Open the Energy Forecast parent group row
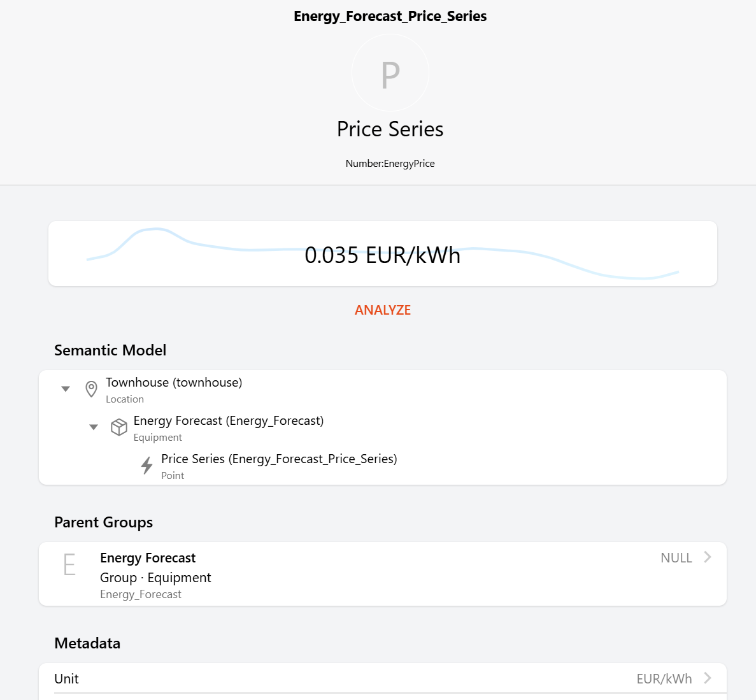756x700 pixels. pyautogui.click(x=382, y=574)
